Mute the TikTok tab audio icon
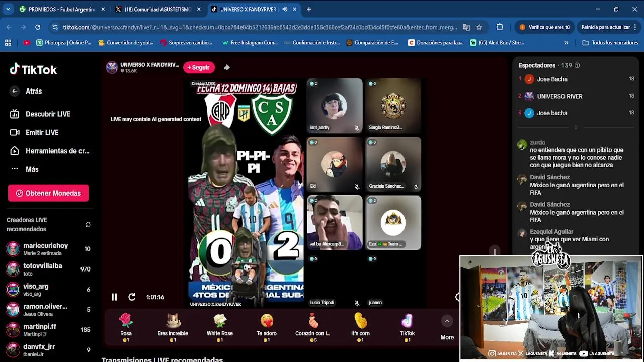Screen dimensions: 644x362 click(x=285, y=9)
